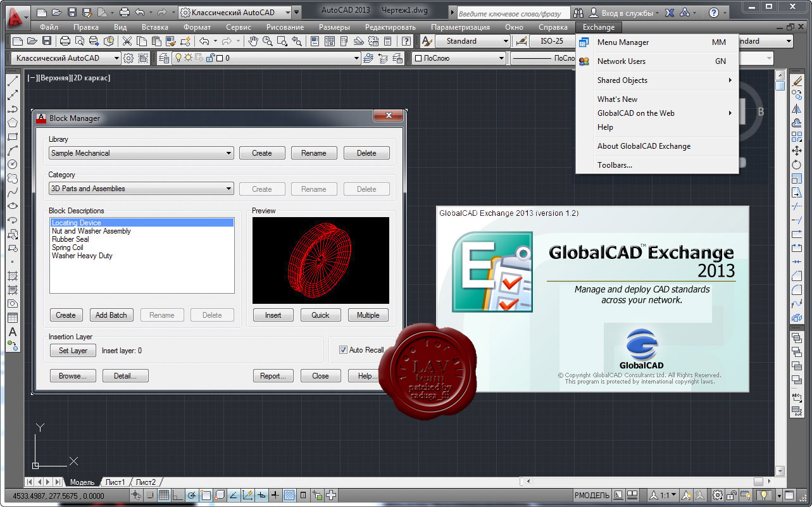This screenshot has width=812, height=507.
Task: Click the Make Object's Layer Current icon
Action: 368,58
